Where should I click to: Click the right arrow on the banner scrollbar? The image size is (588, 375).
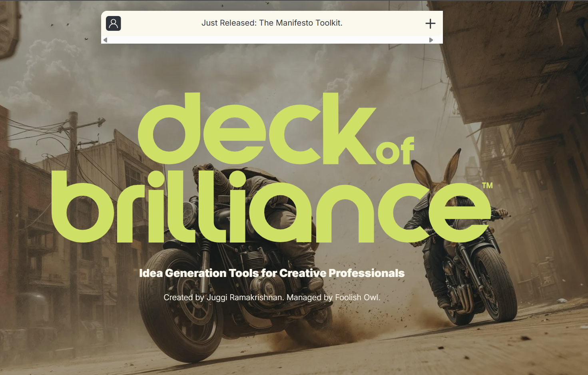tap(431, 40)
